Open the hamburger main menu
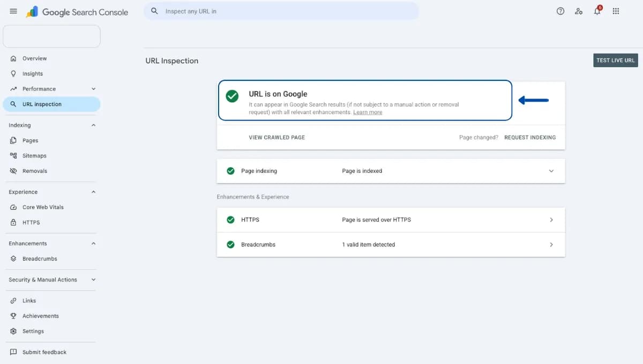The width and height of the screenshot is (643, 364). (13, 11)
